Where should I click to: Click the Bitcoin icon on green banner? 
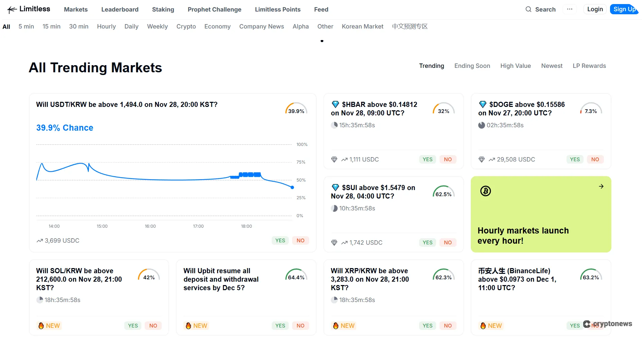point(485,191)
